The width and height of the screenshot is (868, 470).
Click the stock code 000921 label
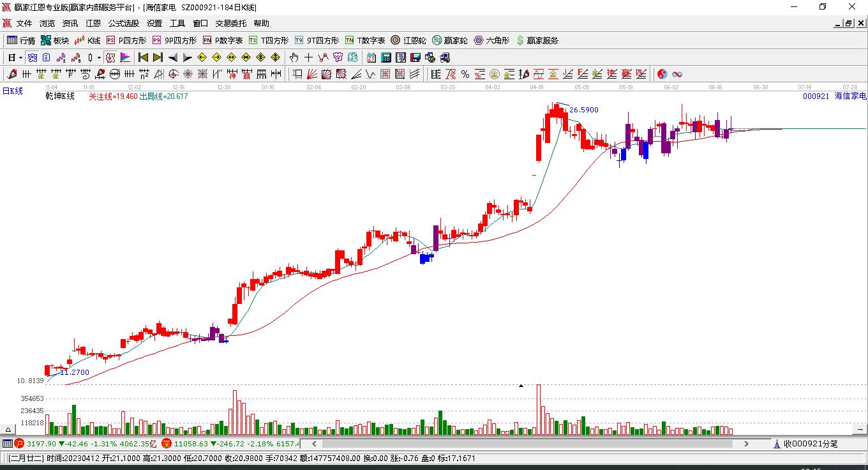[816, 96]
